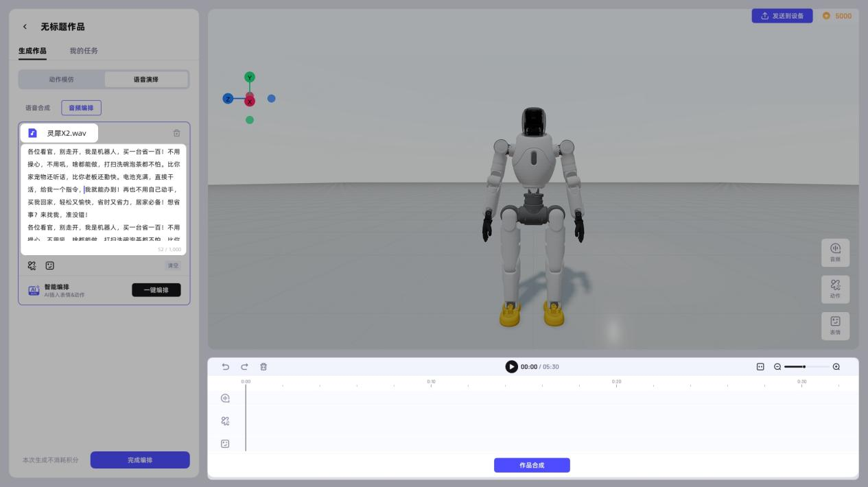This screenshot has height=487, width=868.
Task: Zoom in on the timeline
Action: (836, 367)
